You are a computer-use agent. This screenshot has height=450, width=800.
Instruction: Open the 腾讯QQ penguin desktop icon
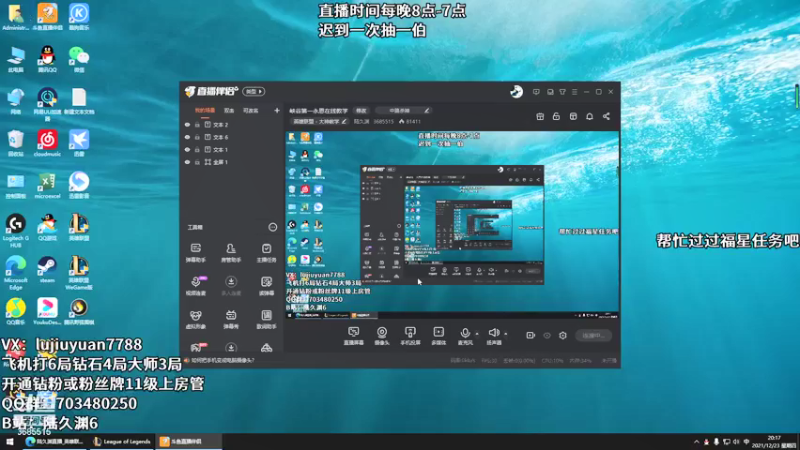(x=47, y=59)
